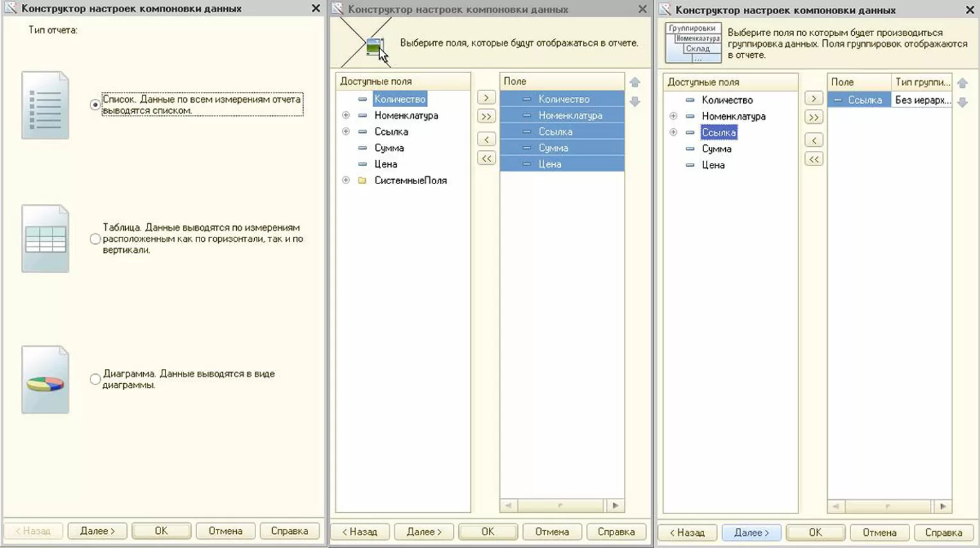
Task: Expand Номенклатура in the grouping window's available fields
Action: pos(673,116)
